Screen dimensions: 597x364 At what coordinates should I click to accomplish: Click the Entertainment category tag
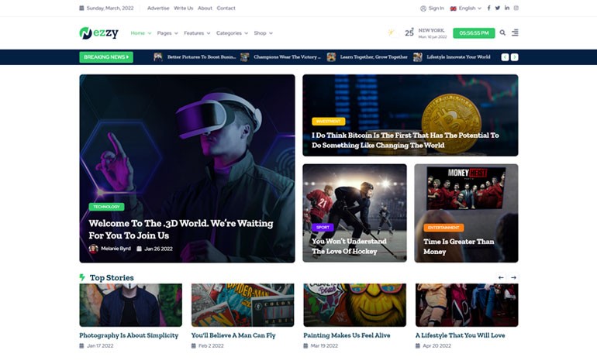pyautogui.click(x=443, y=228)
